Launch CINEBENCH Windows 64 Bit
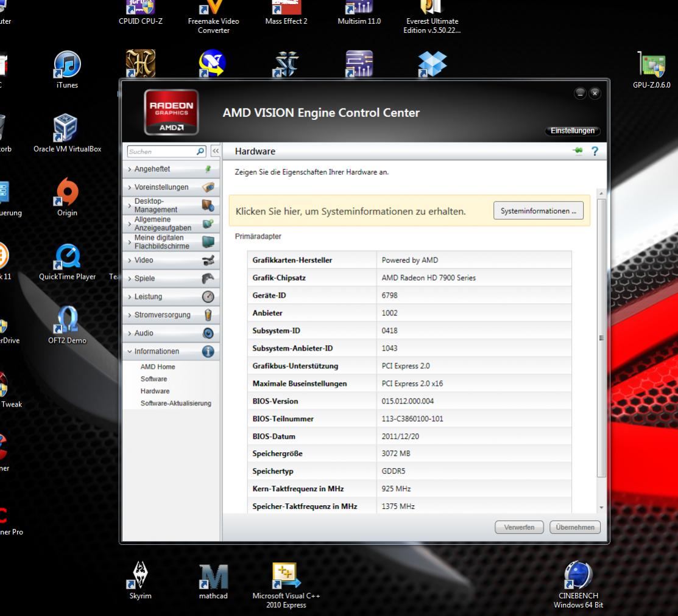This screenshot has width=678, height=616. pos(578,585)
